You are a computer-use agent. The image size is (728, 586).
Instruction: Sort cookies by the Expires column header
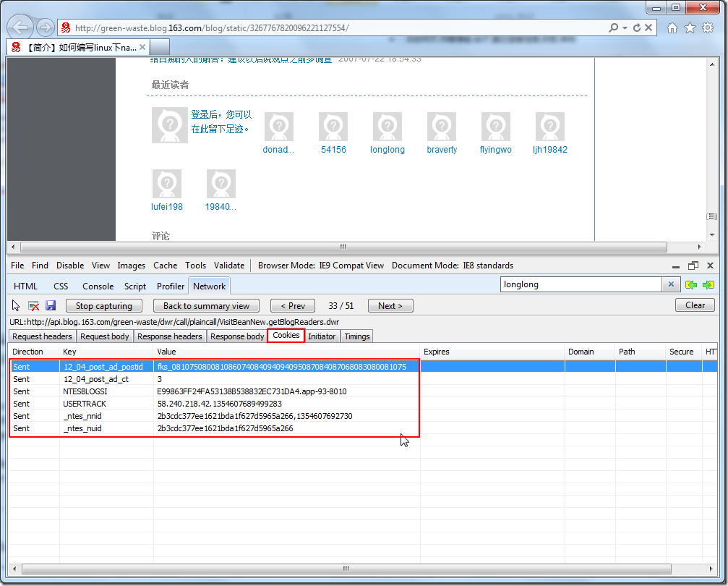[x=492, y=352]
